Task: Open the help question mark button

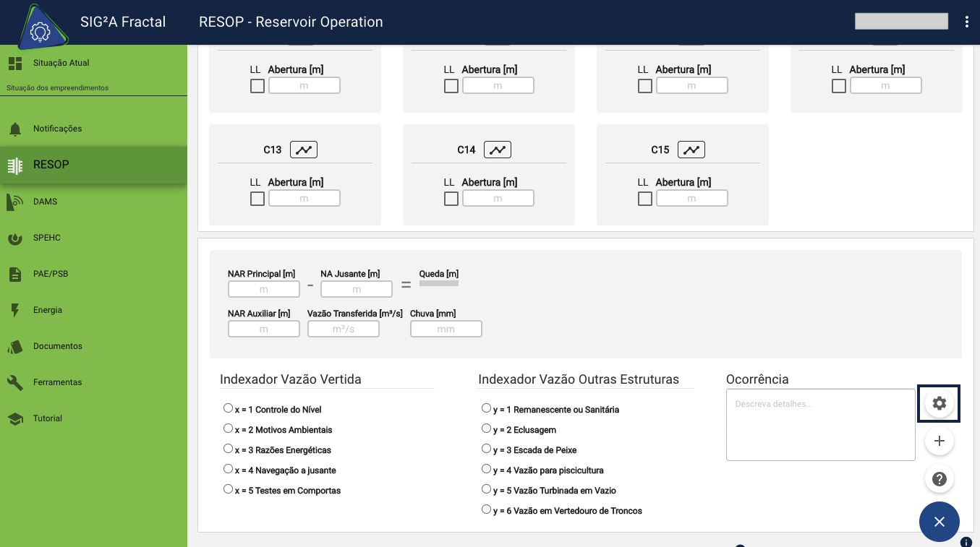Action: (x=939, y=478)
